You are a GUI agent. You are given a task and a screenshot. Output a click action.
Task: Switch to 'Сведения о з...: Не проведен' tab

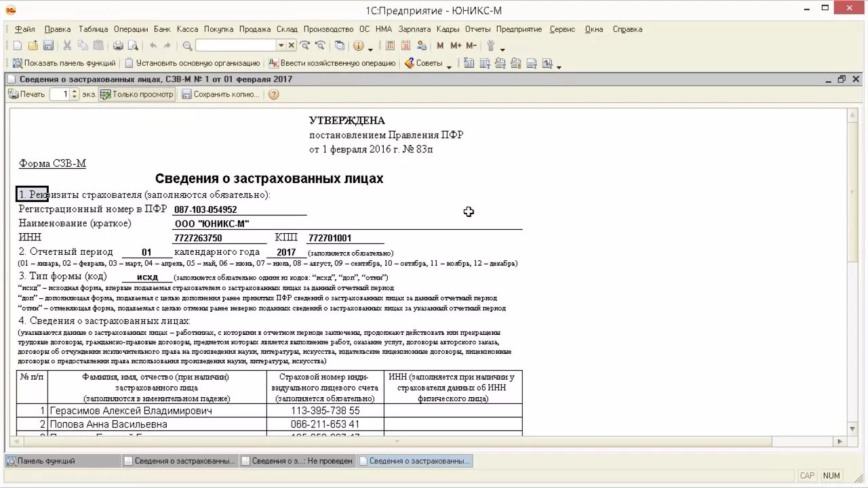point(296,461)
